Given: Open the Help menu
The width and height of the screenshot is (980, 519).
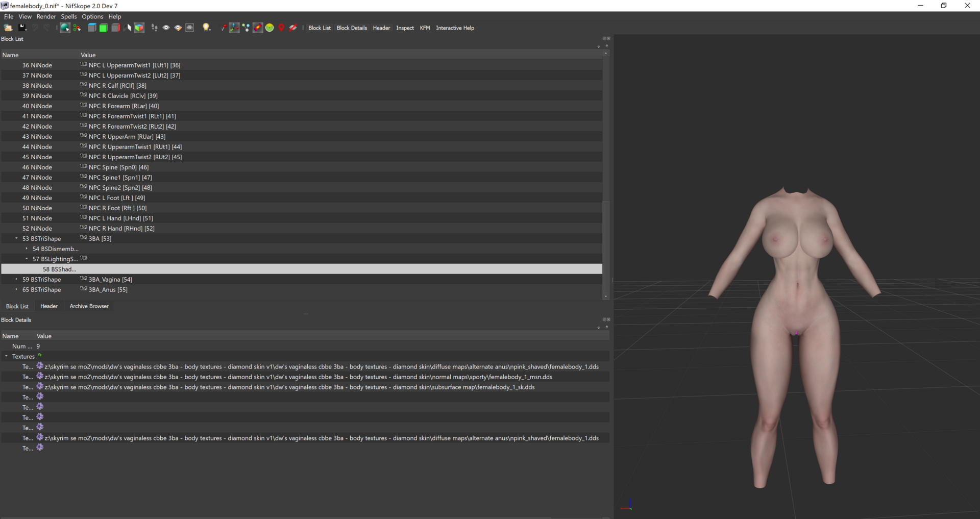Looking at the screenshot, I should 115,16.
